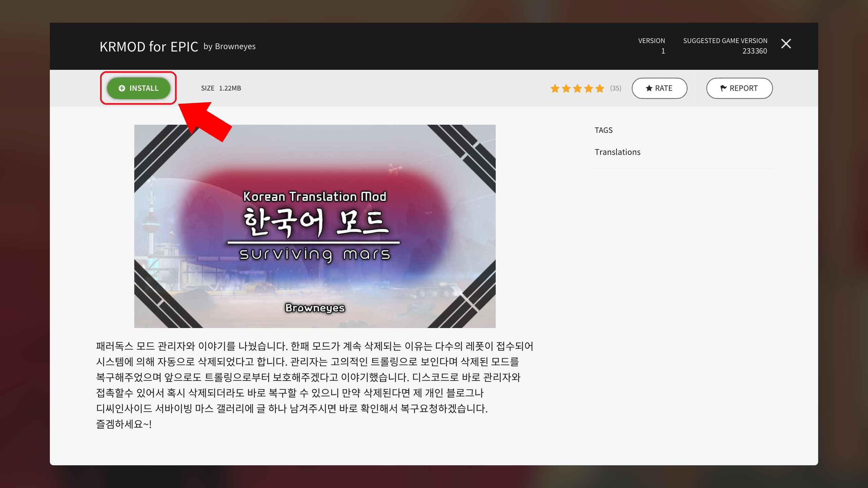
Task: Report this mod with the REPORT button
Action: point(739,88)
